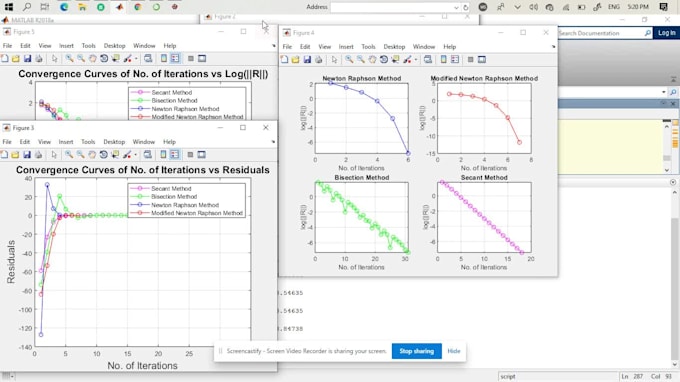
Task: Select Data Cursor tool in Figure 3 toolbar
Action: point(115,154)
